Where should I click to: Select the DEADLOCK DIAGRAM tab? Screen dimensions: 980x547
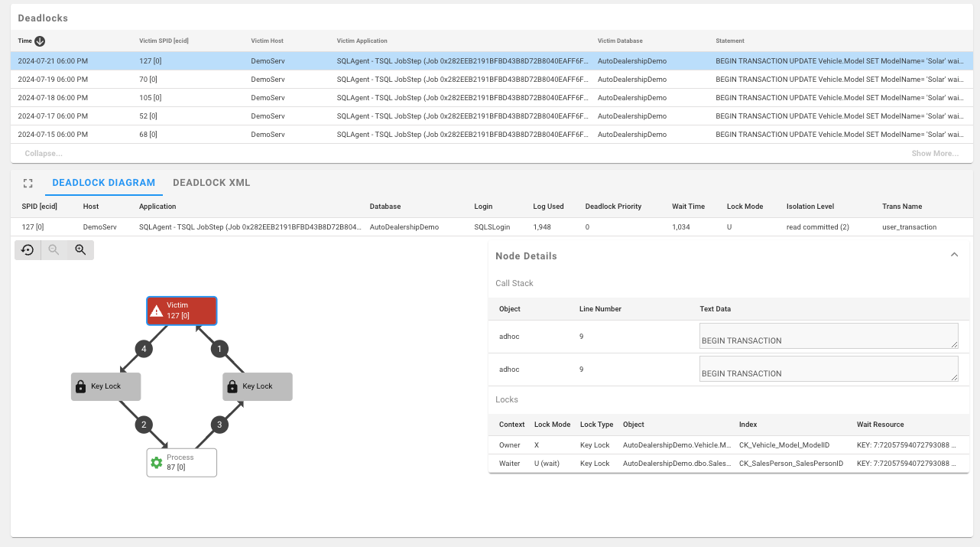click(x=104, y=183)
